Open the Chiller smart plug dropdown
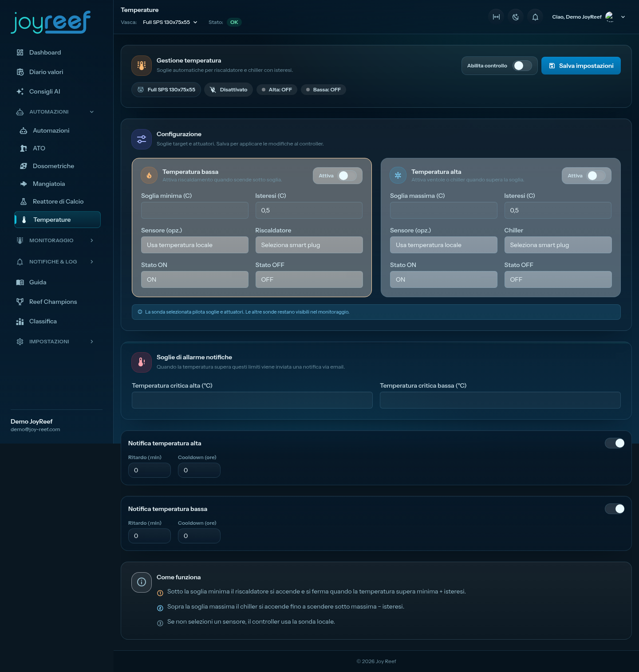Screen dimensions: 639x672 tap(558, 245)
